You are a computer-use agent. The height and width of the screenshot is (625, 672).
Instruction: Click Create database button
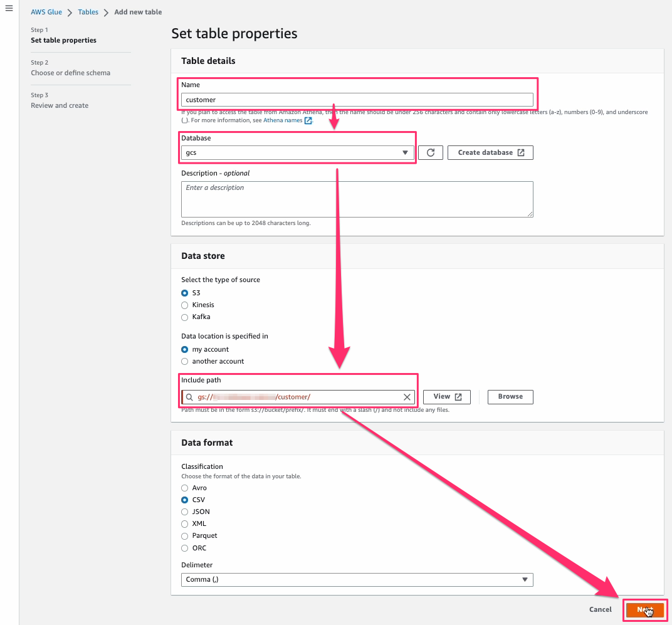490,152
